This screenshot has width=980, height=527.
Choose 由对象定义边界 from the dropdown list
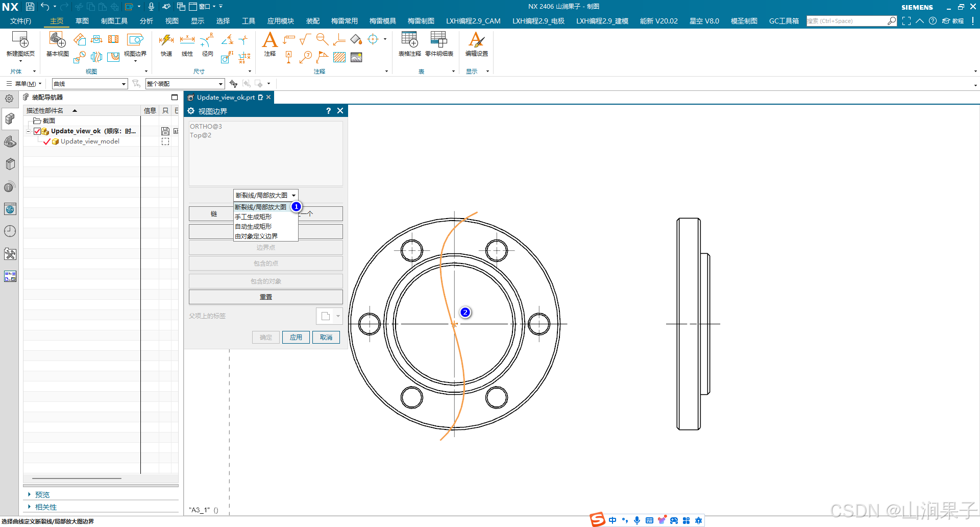click(x=265, y=236)
